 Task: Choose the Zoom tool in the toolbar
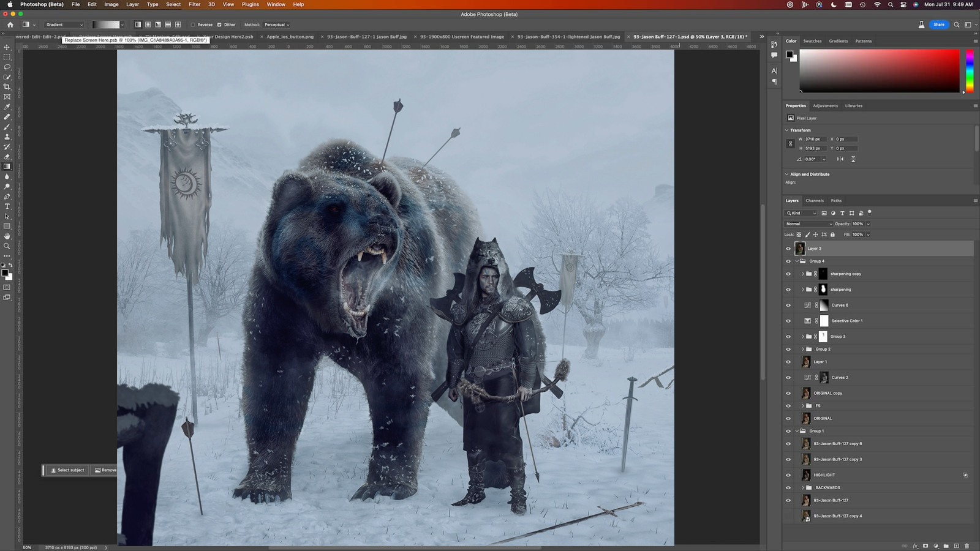pos(7,246)
